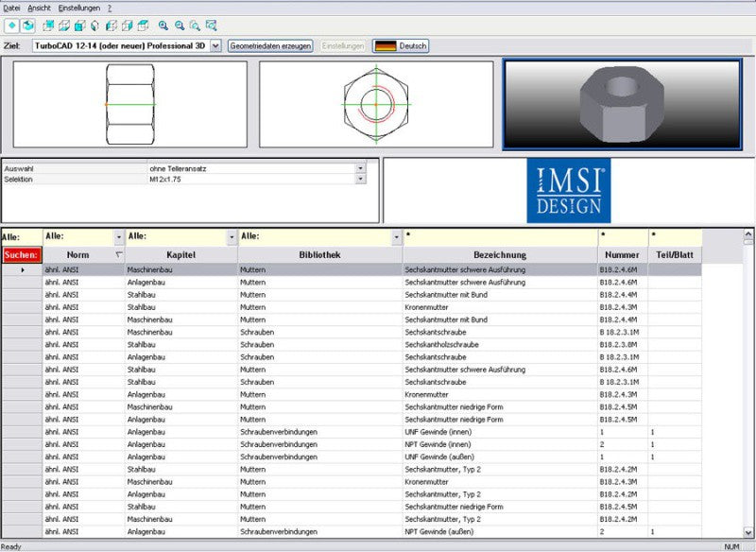756x552 pixels.
Task: Click the Deutsch language button
Action: click(401, 45)
